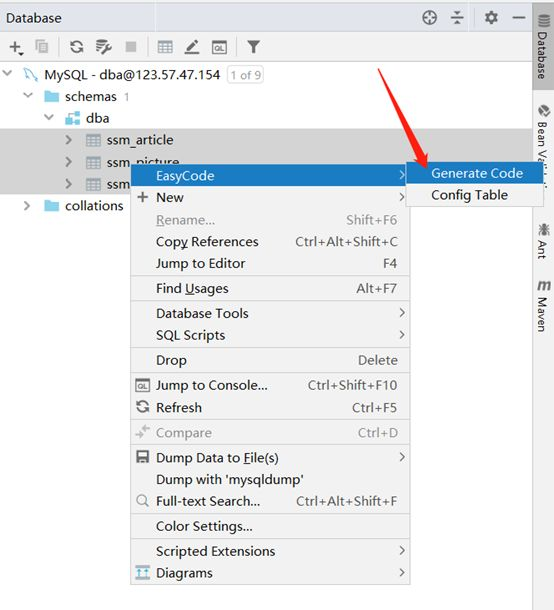This screenshot has height=610, width=554.
Task: Hide the Database tool window
Action: [x=519, y=18]
